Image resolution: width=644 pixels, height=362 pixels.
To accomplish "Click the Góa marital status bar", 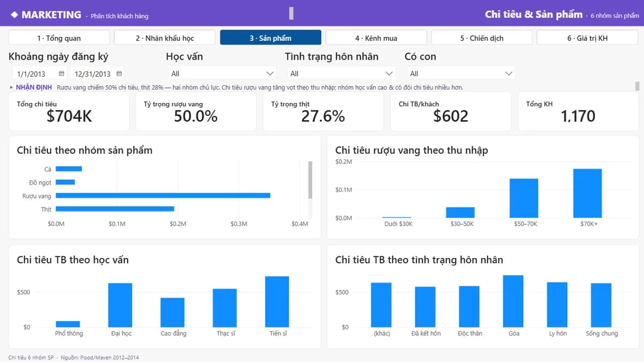I will [x=513, y=301].
